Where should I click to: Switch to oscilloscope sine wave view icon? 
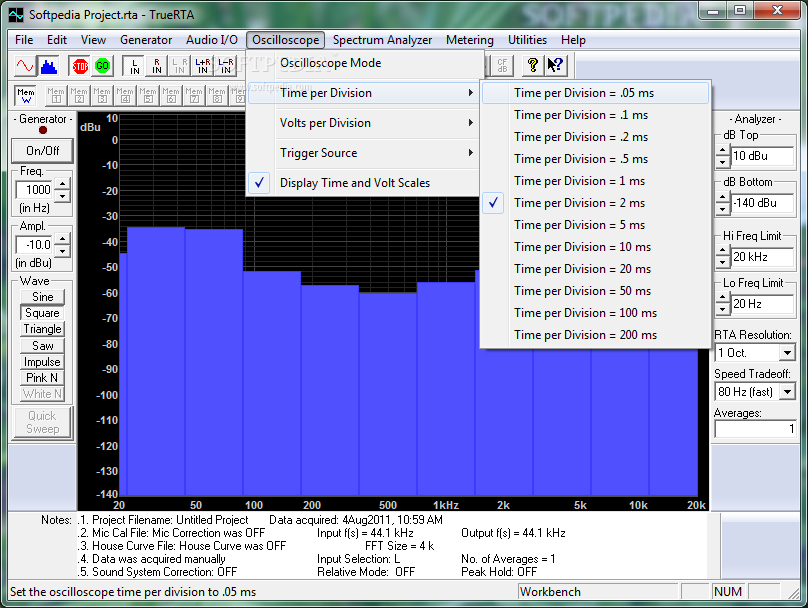coord(25,66)
